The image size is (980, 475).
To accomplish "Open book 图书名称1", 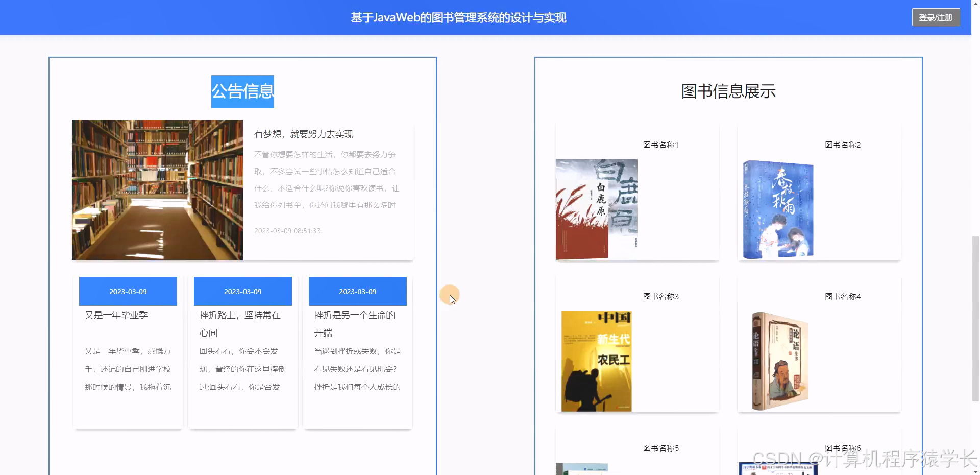I will point(661,145).
